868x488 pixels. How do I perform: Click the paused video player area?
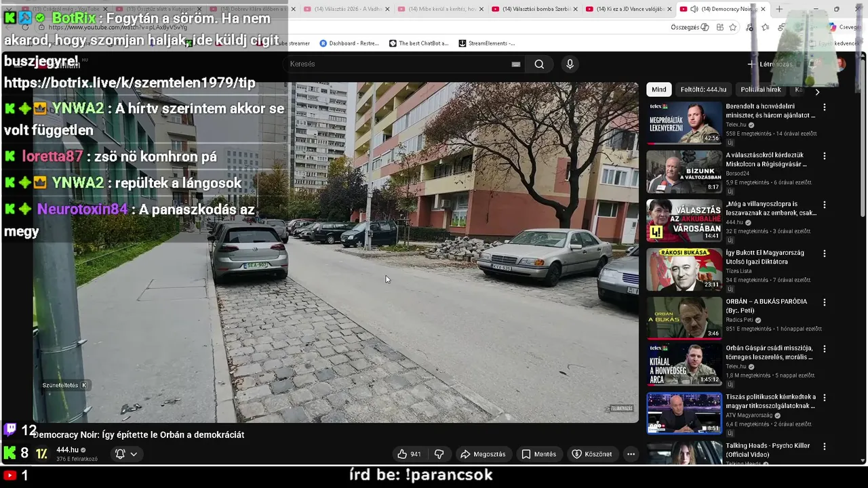click(x=336, y=252)
